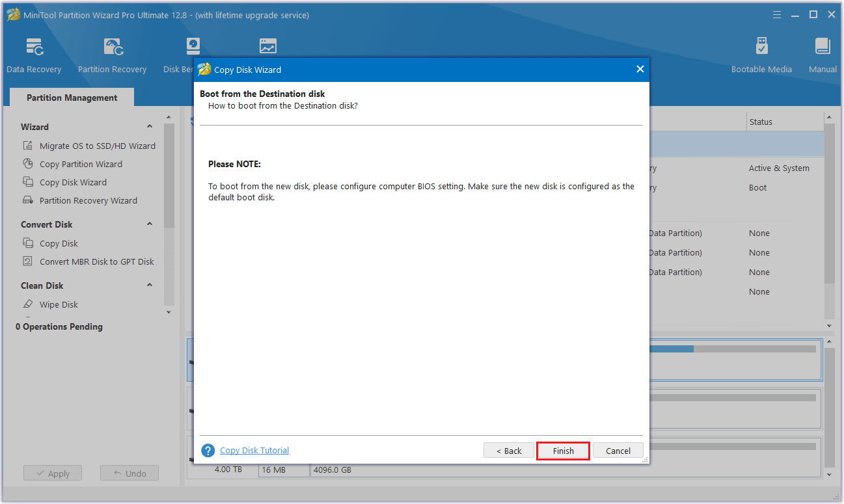Create Bootable Media
Viewport: 844px width, 504px height.
[761, 56]
